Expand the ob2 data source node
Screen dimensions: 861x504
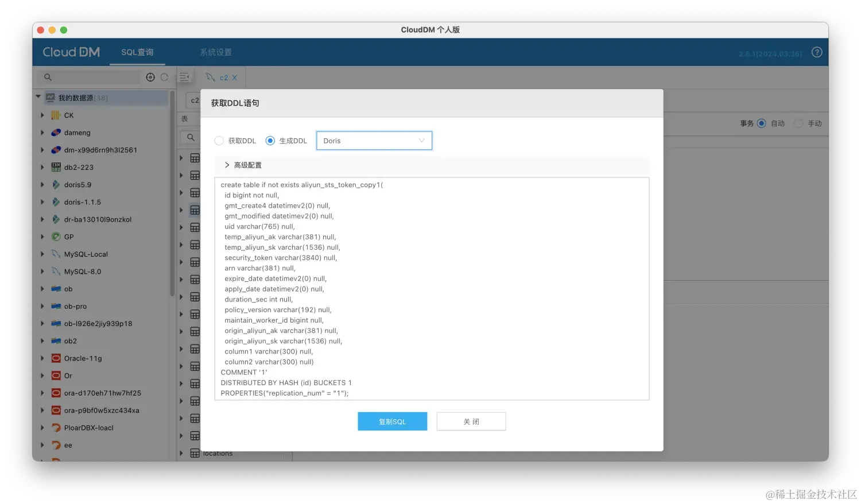[42, 341]
